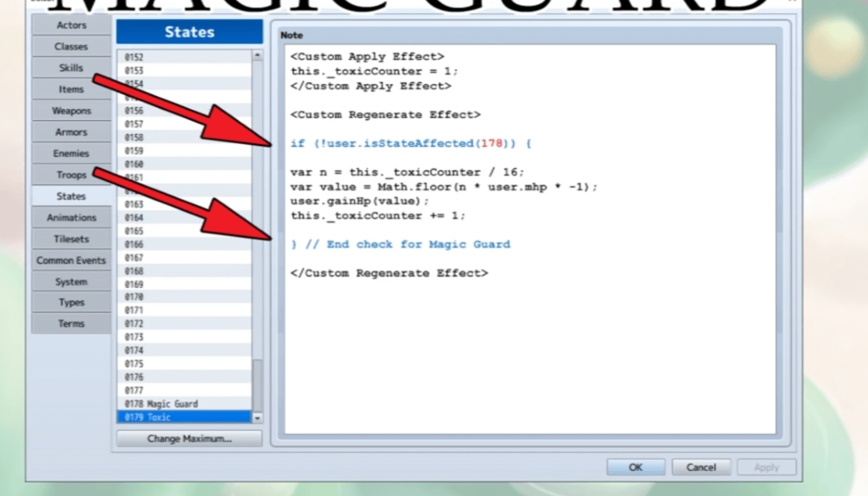Select state 0179 Toxic

point(185,417)
